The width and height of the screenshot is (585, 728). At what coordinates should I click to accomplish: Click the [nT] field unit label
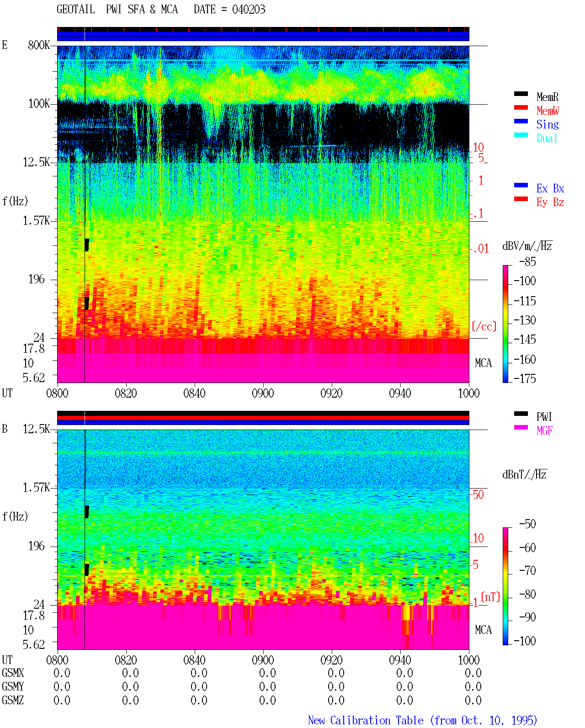(x=490, y=597)
